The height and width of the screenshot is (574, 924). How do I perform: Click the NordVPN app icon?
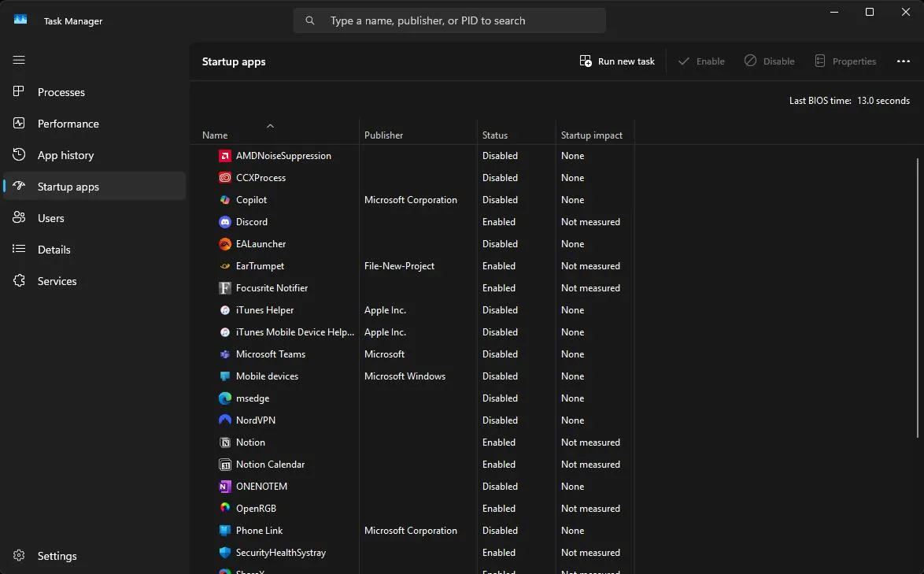click(224, 420)
